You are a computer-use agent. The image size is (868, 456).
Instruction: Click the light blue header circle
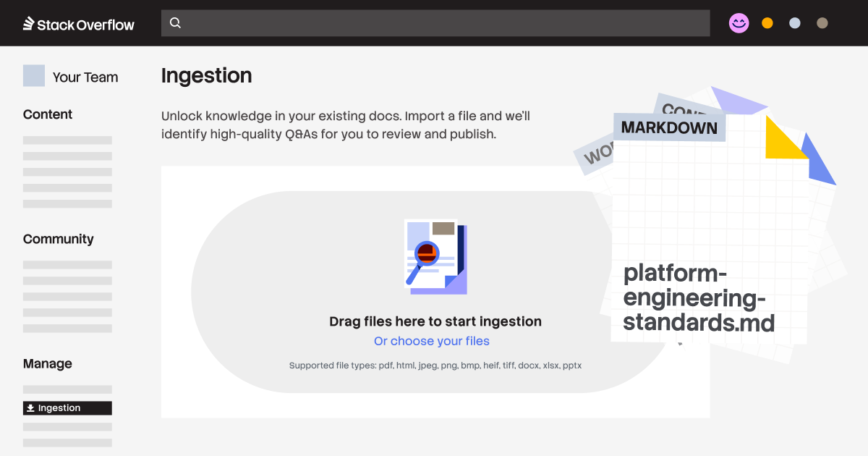[795, 23]
